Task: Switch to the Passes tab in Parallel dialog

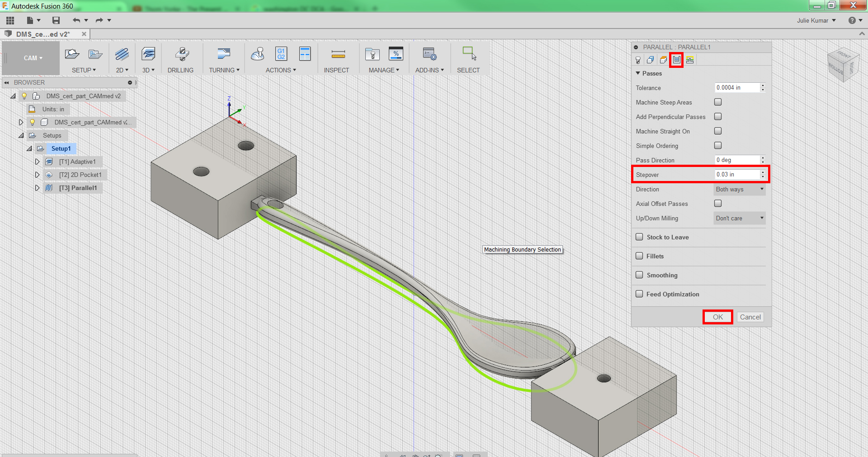Action: coord(677,60)
